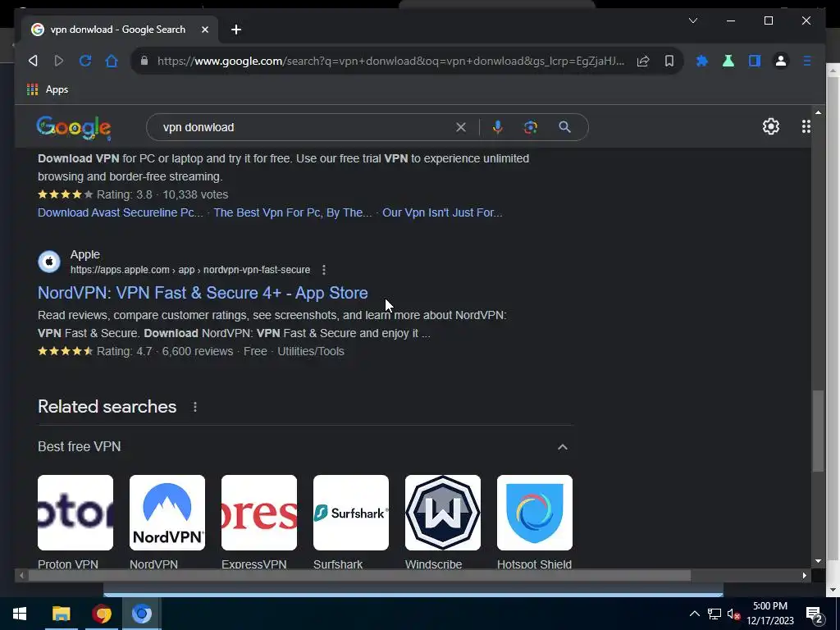Open NordVPN App Store result link
This screenshot has width=840, height=630.
tap(203, 293)
